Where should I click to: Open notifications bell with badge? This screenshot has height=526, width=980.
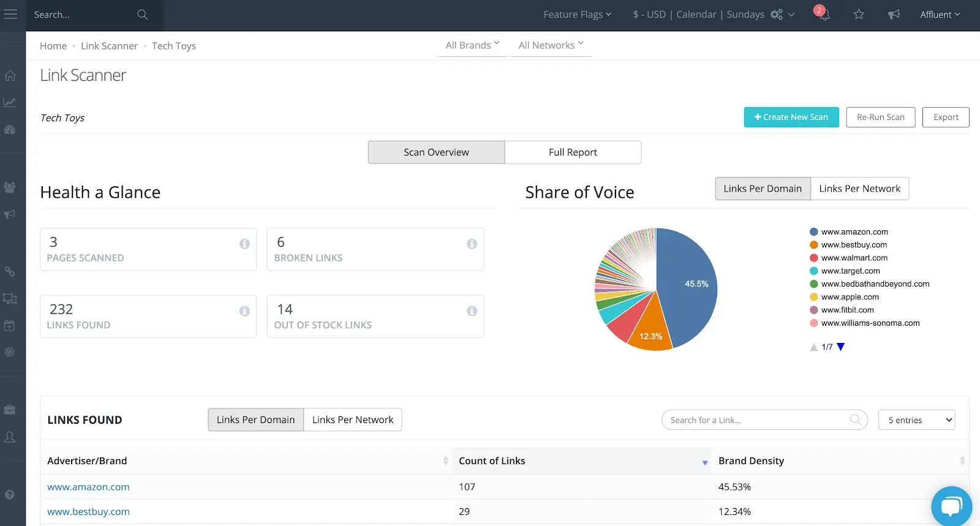823,14
